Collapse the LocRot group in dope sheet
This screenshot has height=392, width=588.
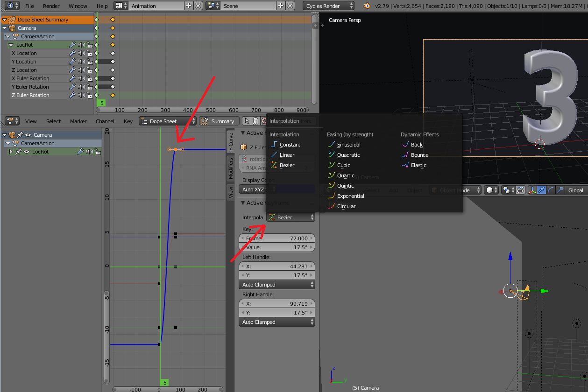click(11, 45)
